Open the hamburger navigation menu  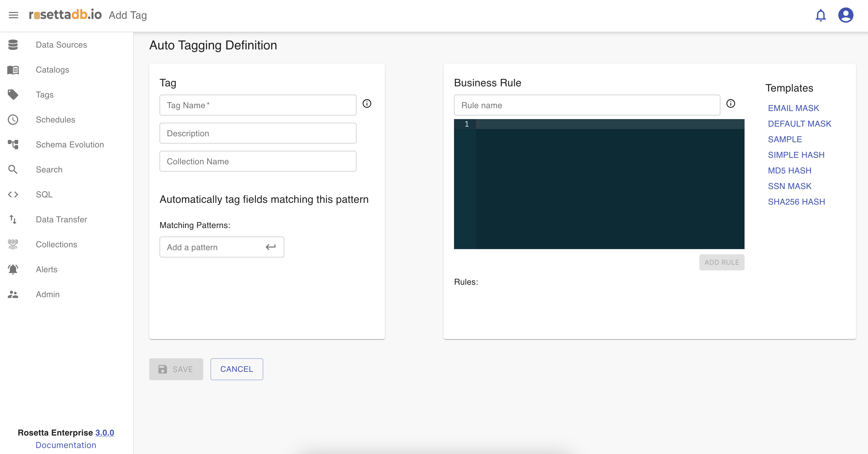click(14, 15)
